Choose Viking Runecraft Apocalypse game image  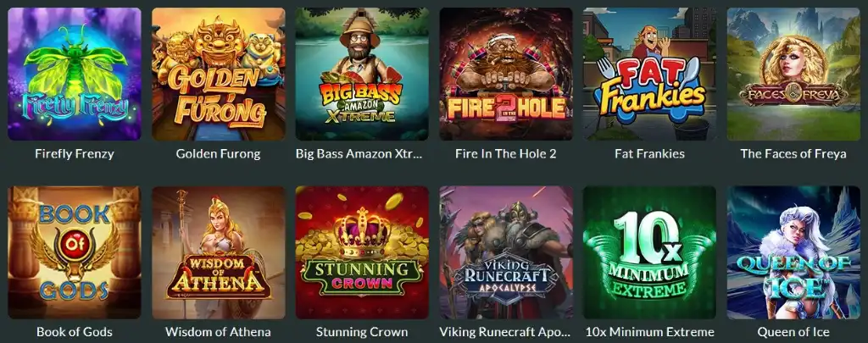[x=506, y=252]
